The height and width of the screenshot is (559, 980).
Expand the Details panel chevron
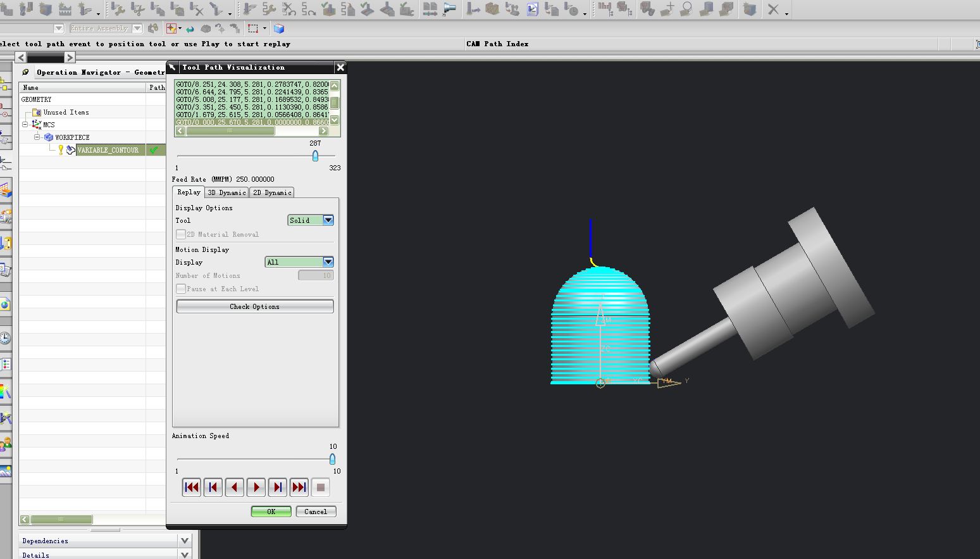pos(185,555)
